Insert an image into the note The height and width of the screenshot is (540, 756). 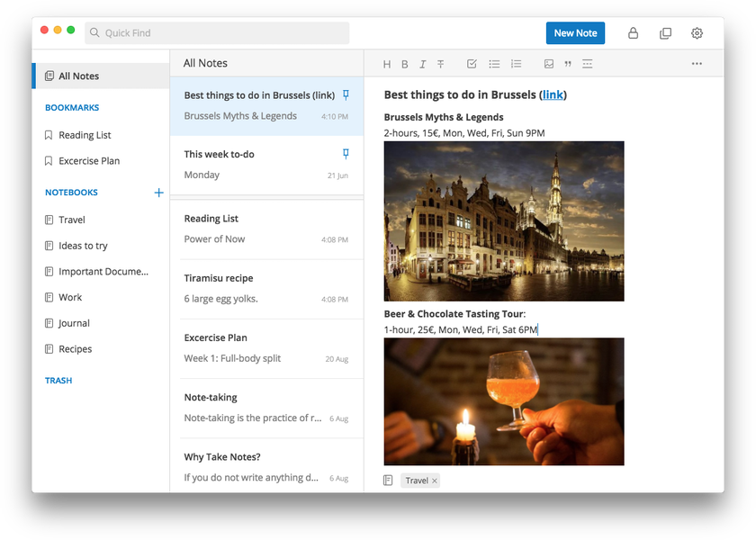pos(549,64)
